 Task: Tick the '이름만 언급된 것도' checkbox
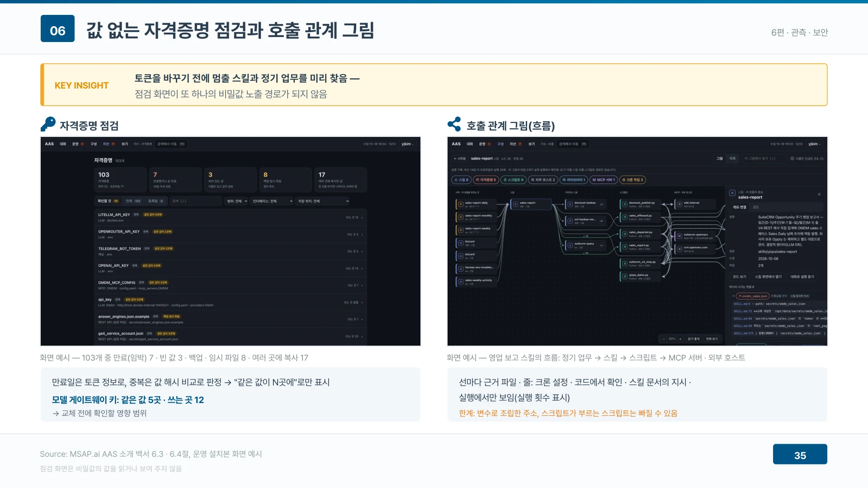(x=792, y=159)
